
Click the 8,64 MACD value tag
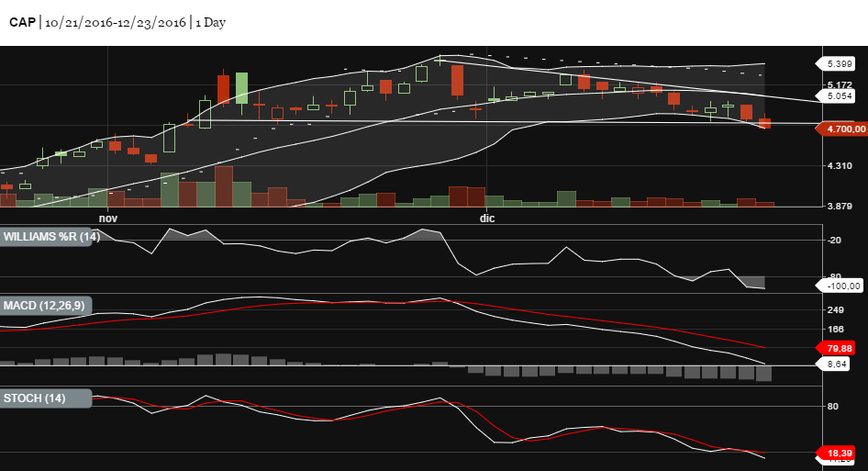833,364
